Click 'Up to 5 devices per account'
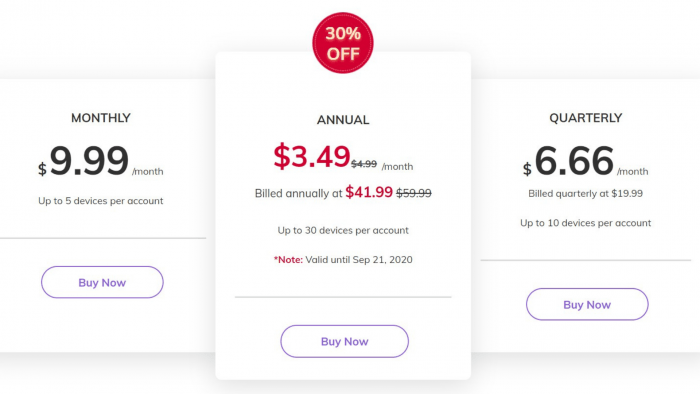Viewport: 700px width, 394px height. click(x=100, y=201)
